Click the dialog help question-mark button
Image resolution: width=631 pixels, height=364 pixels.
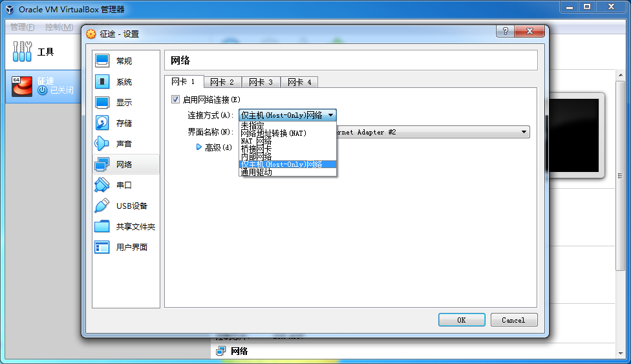pyautogui.click(x=505, y=32)
